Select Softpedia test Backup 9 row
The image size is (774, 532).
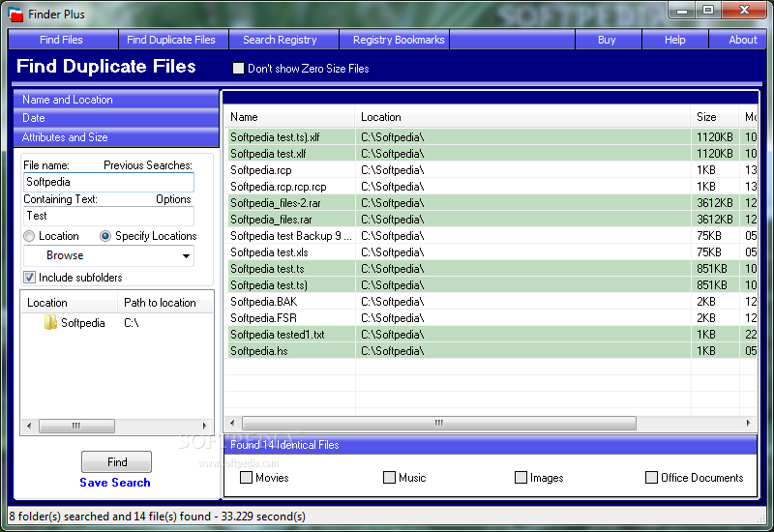click(x=492, y=236)
